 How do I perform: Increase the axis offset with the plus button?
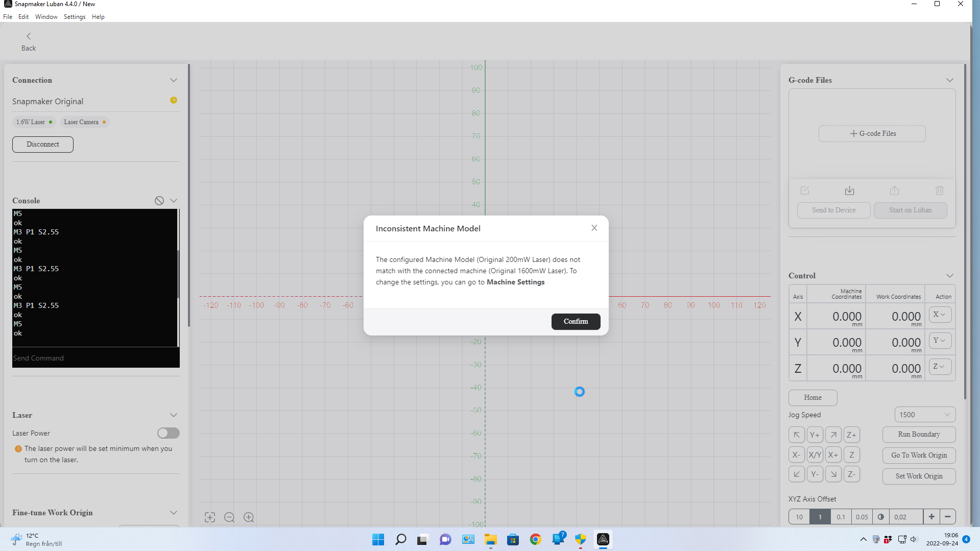click(931, 517)
